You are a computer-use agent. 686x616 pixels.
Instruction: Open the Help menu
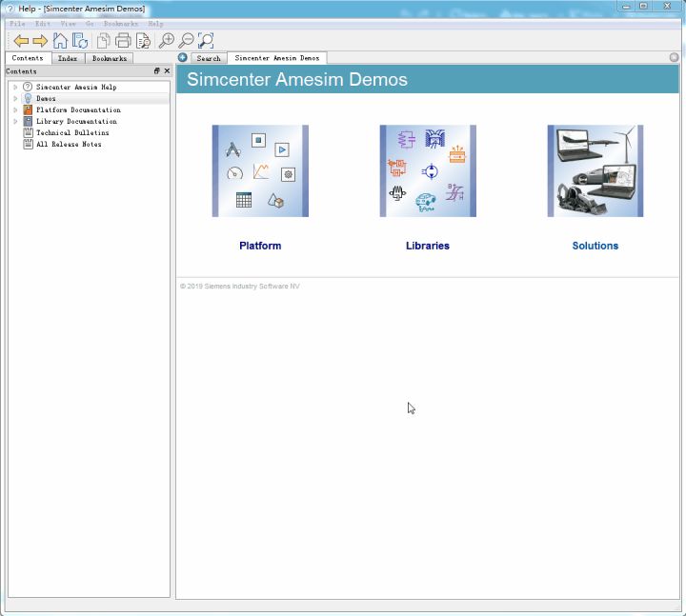click(x=155, y=24)
